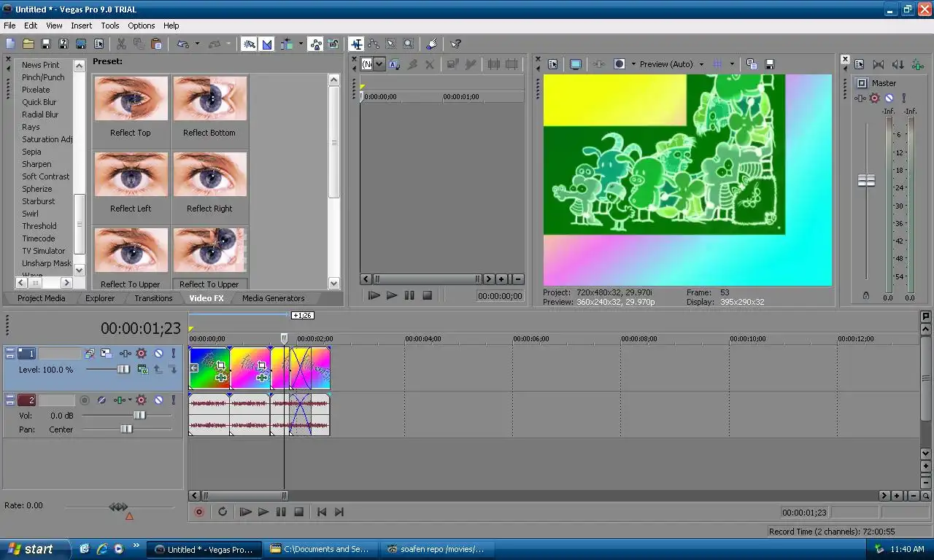Viewport: 934px width, 560px height.
Task: Adjust video track 1 Level slider
Action: coord(123,370)
